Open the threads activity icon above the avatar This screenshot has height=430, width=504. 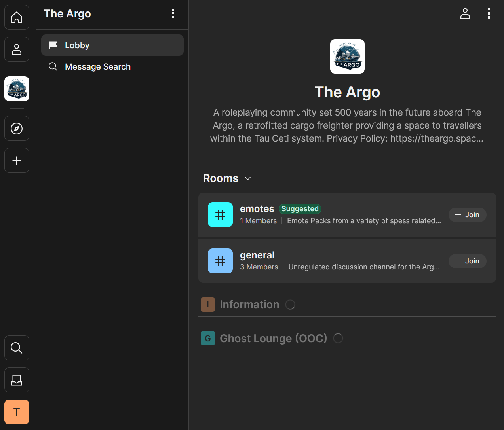click(x=16, y=380)
